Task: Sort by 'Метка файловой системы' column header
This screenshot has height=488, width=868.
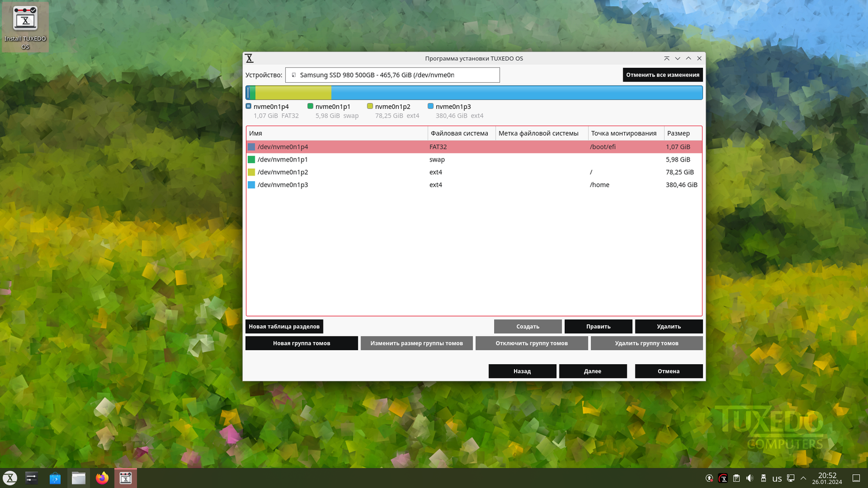Action: [542, 133]
